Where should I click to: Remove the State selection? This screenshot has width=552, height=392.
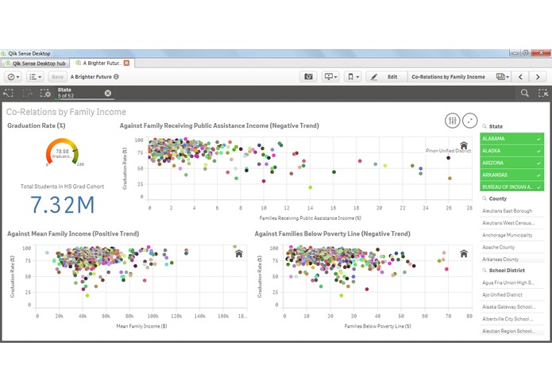coord(108,93)
